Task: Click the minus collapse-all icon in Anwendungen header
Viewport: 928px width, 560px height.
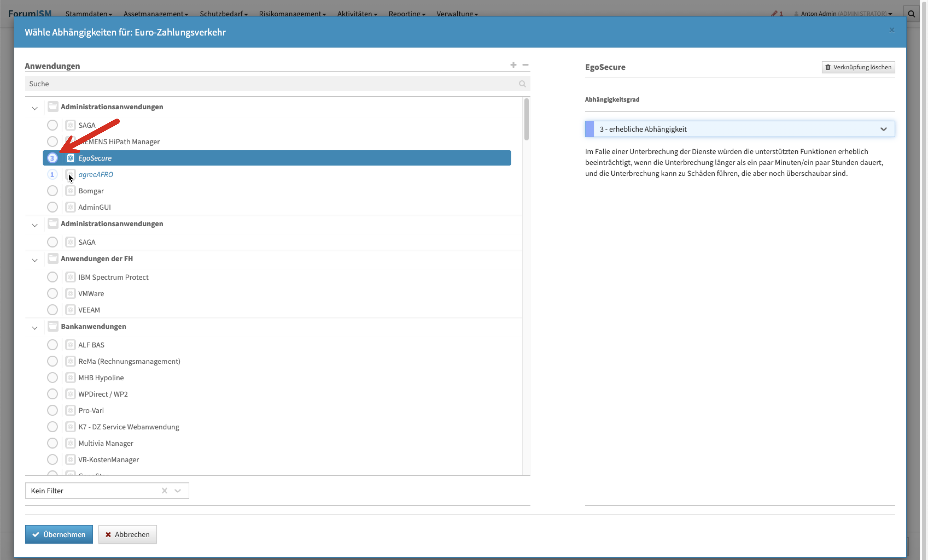Action: point(526,65)
